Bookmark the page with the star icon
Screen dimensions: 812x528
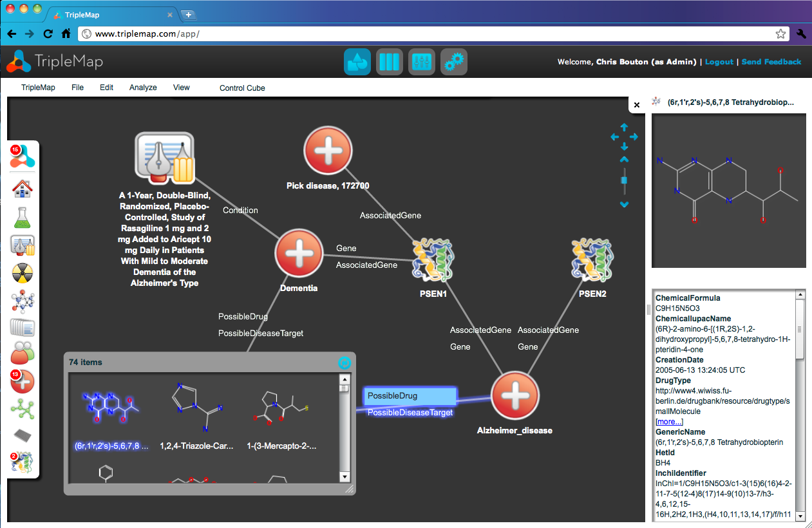coord(780,33)
